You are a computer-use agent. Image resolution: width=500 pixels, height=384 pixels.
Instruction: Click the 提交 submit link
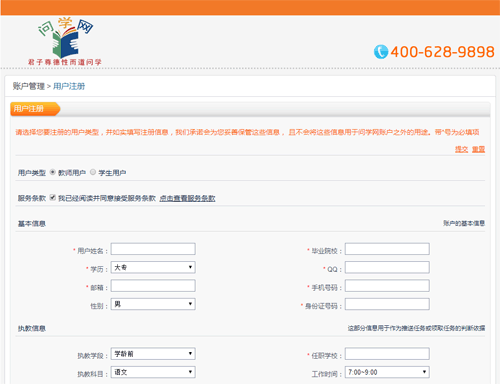tap(462, 149)
